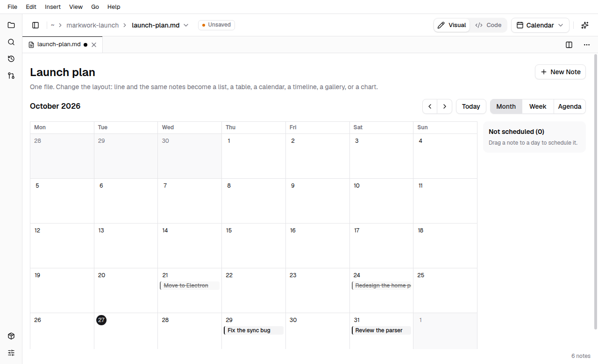Open the File menu
This screenshot has width=598, height=364.
click(13, 7)
